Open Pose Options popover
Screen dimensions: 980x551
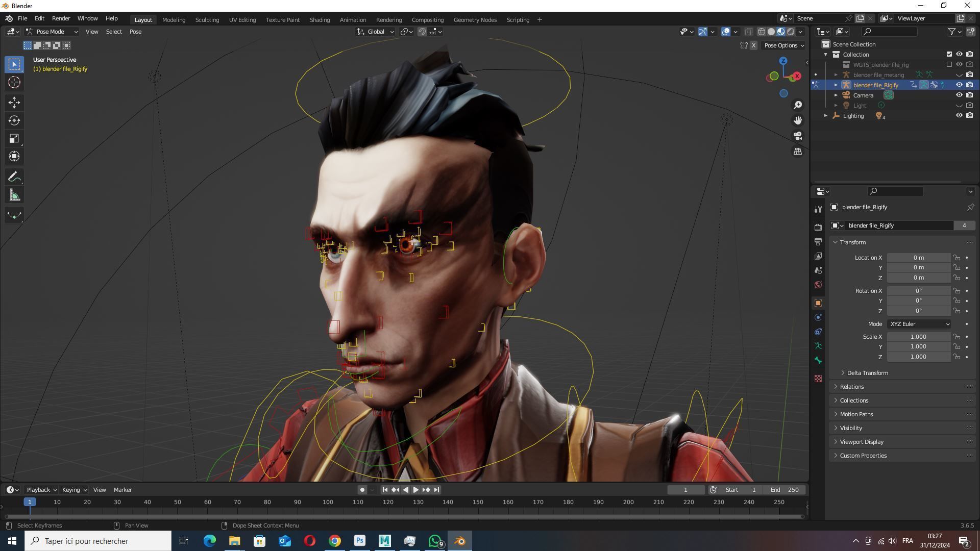783,45
